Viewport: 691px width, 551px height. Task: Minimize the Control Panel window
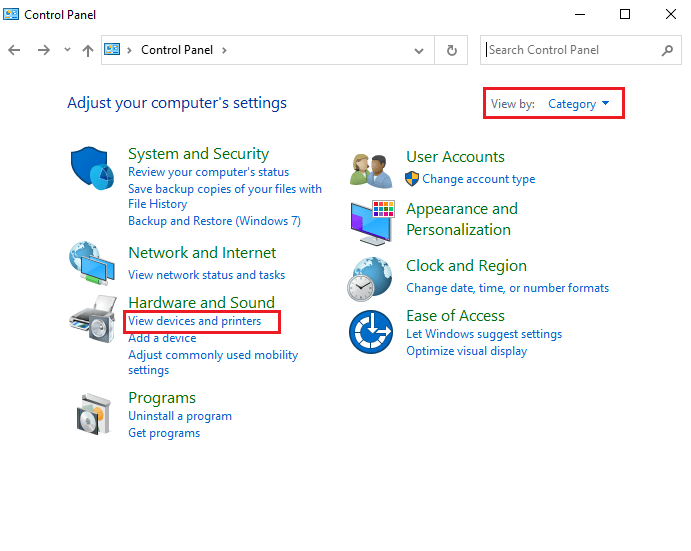580,14
